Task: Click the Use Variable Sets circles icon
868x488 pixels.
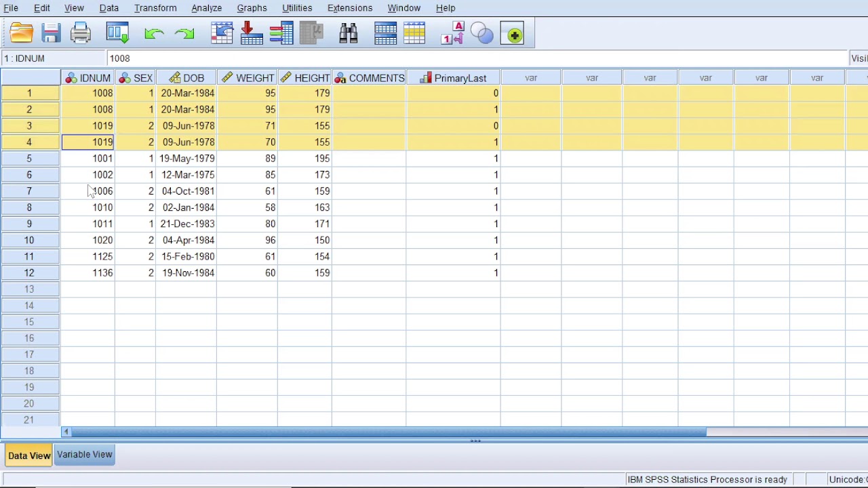Action: point(482,33)
